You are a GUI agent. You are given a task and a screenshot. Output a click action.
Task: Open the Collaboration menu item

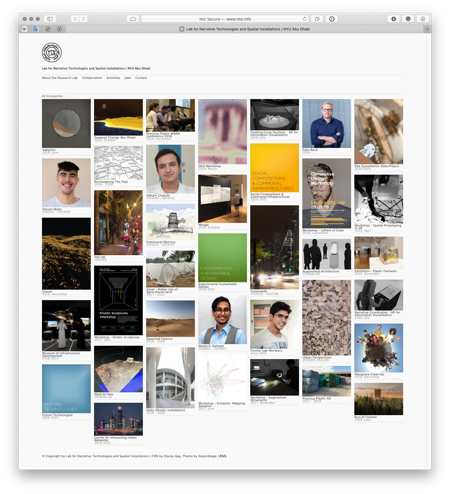pos(92,78)
